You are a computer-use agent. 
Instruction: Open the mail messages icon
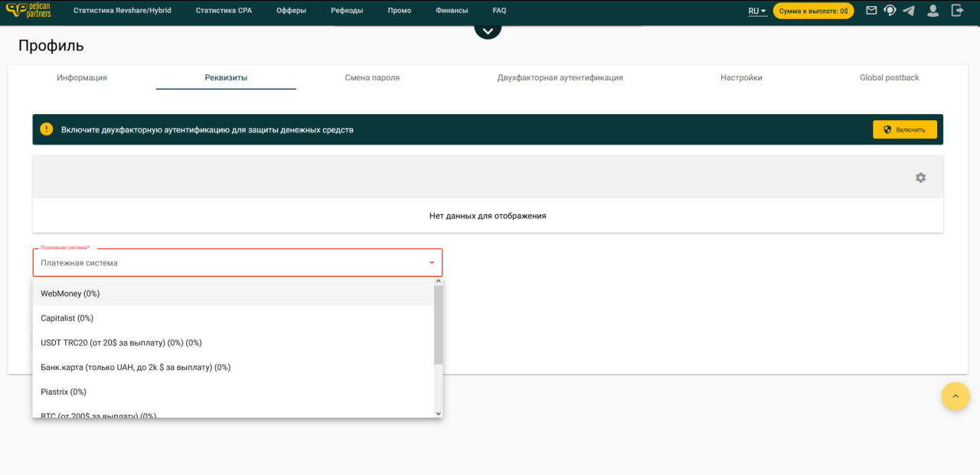(871, 11)
